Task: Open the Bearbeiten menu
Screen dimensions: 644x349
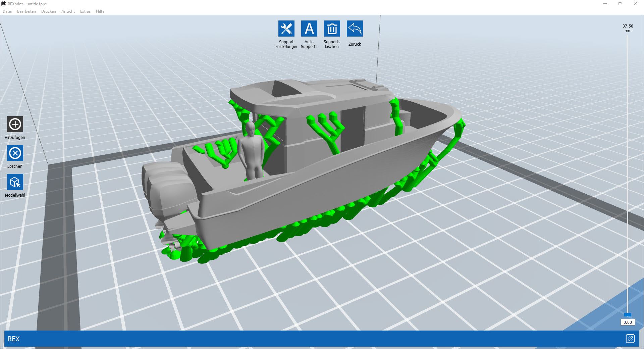Action: [x=26, y=11]
